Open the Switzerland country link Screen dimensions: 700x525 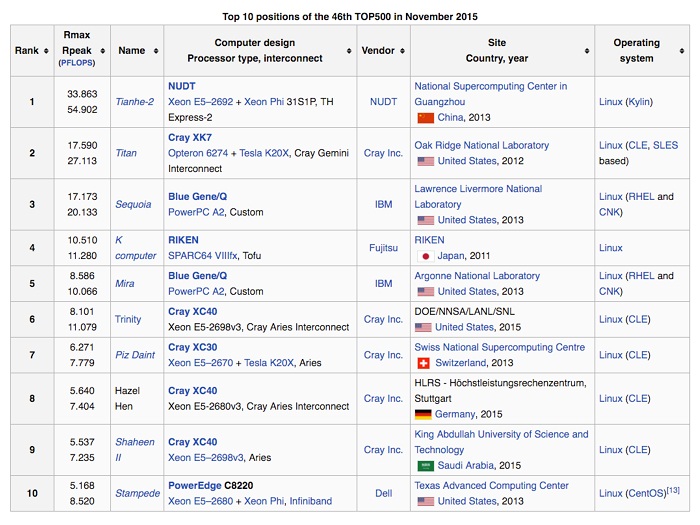coord(461,363)
